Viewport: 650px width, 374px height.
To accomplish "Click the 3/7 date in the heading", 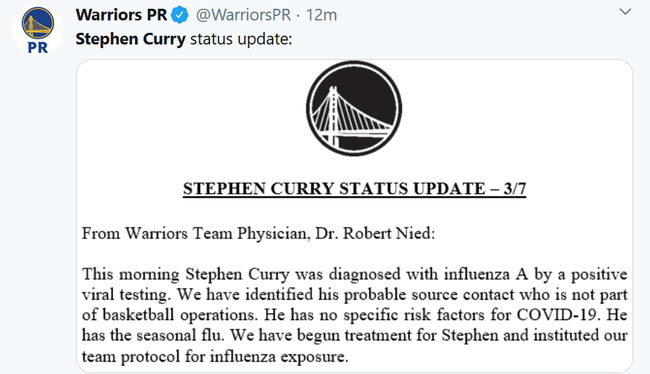I will [515, 189].
